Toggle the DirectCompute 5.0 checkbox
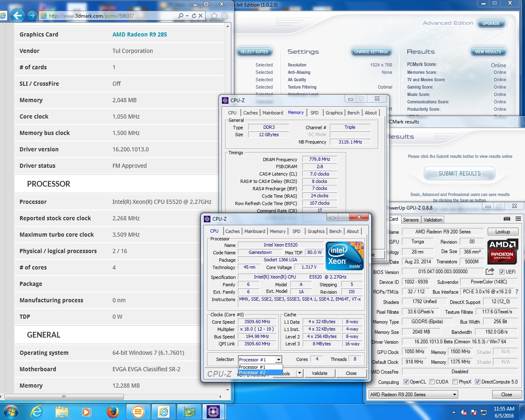This screenshot has height=420, width=525. (x=477, y=382)
